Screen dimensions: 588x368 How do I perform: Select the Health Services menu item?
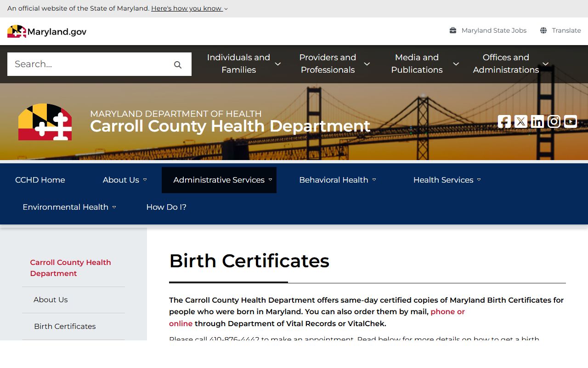(x=443, y=180)
